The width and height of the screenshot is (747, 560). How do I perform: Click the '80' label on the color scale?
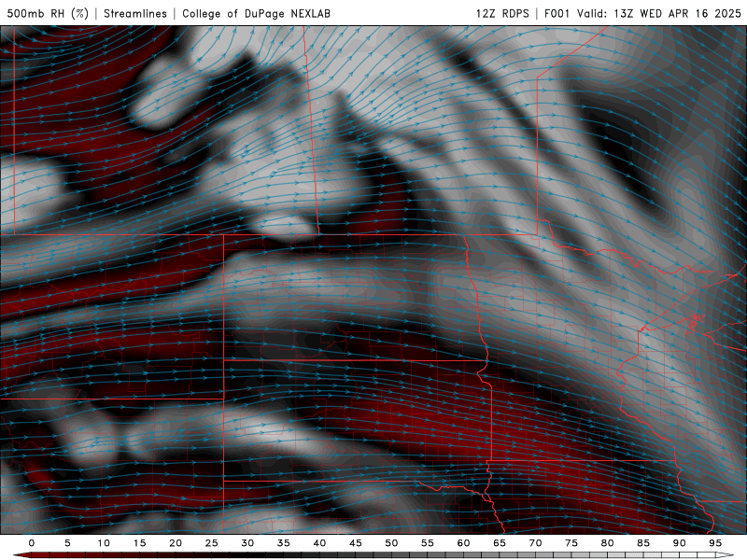click(607, 543)
